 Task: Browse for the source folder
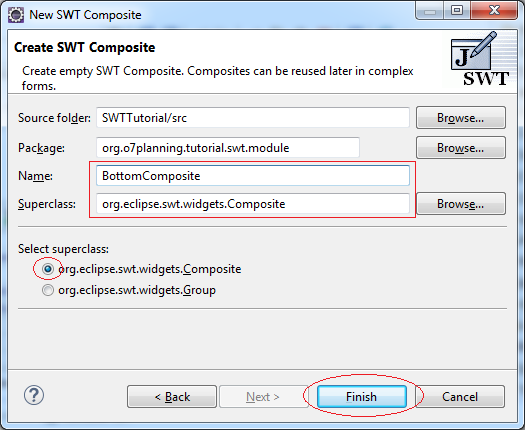click(x=461, y=118)
